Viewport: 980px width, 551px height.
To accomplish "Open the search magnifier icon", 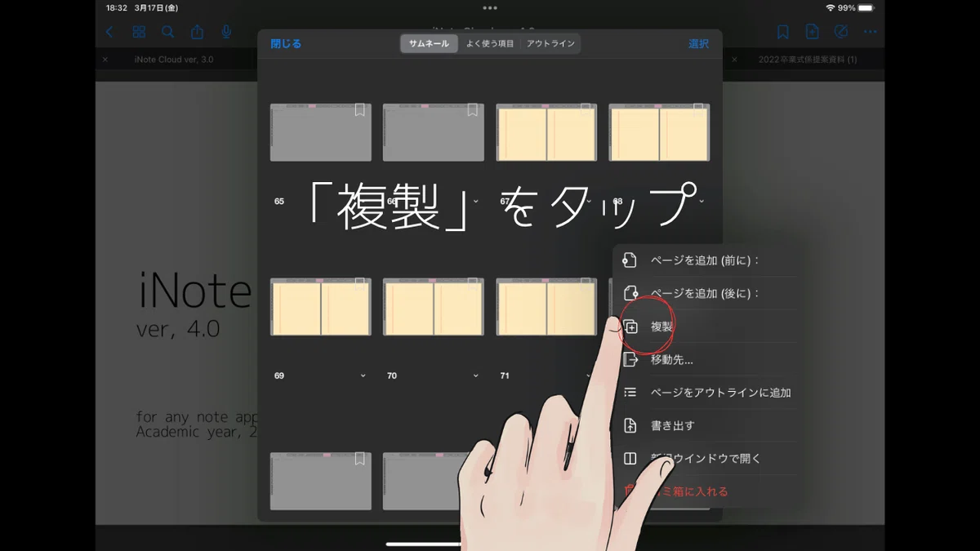I will pyautogui.click(x=168, y=32).
